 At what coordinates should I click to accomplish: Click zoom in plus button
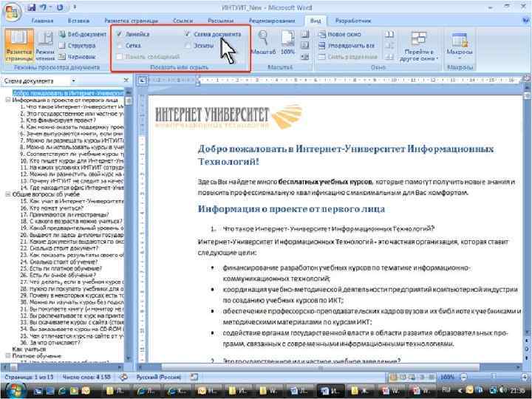(x=525, y=377)
